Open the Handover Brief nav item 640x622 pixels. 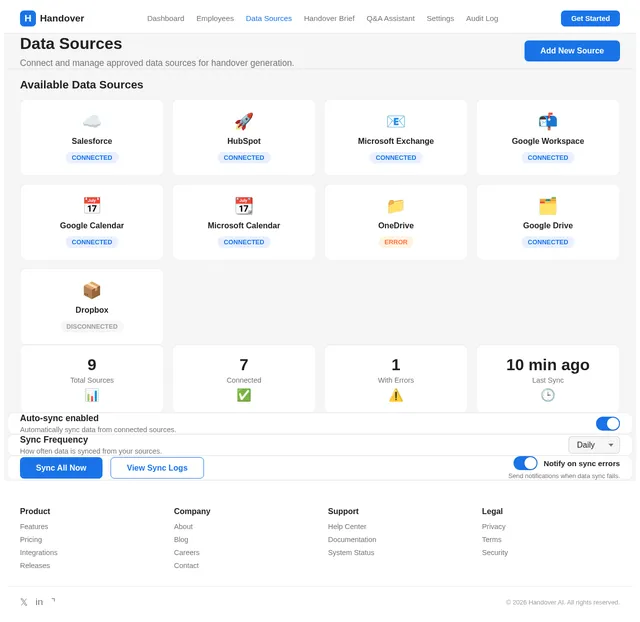click(329, 18)
